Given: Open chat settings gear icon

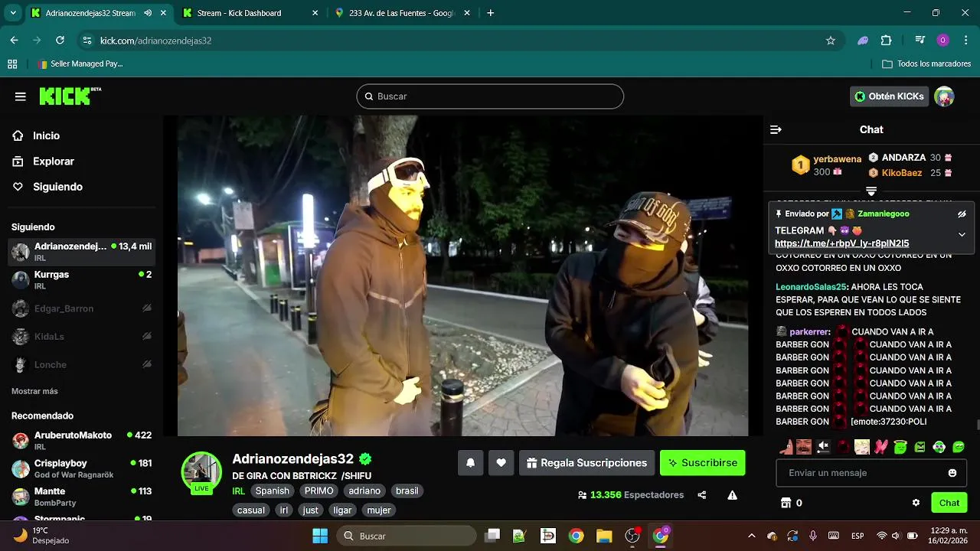Looking at the screenshot, I should click(916, 503).
